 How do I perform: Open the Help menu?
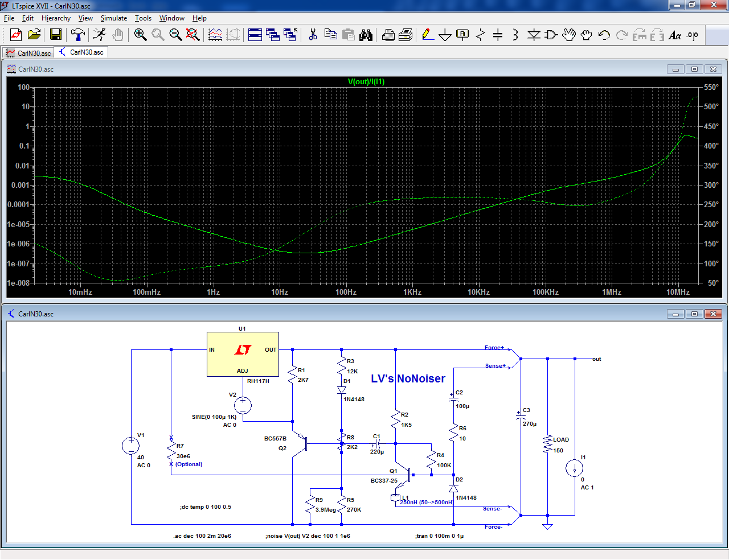pyautogui.click(x=199, y=18)
